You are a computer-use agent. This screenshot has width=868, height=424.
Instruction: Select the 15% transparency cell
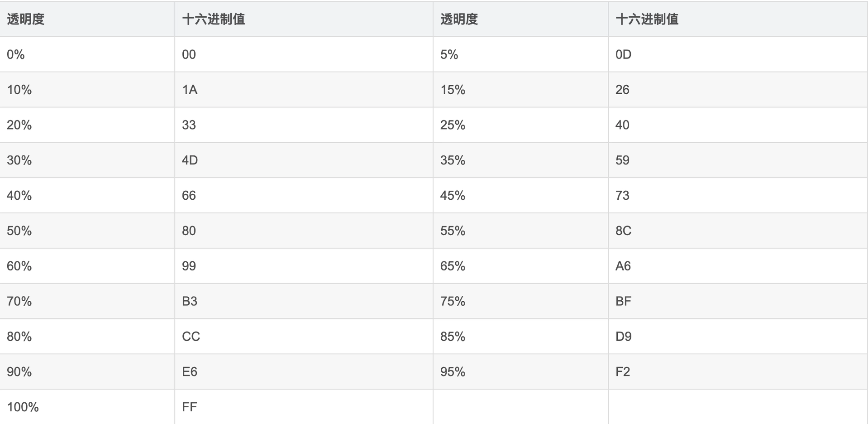click(453, 90)
